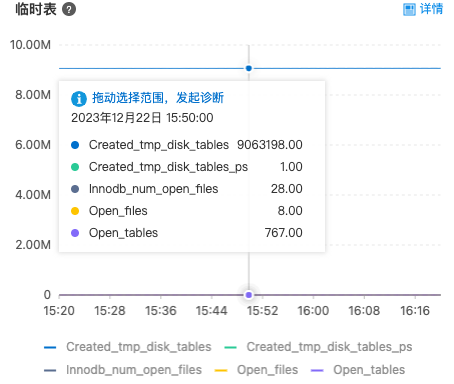Screen dimensions: 454x384
Task: Click the info icon in the tooltip
Action: point(79,99)
